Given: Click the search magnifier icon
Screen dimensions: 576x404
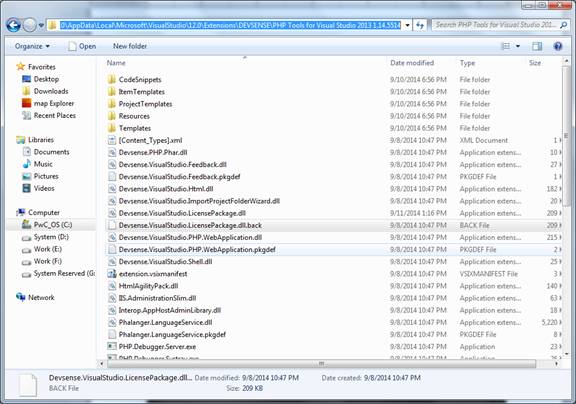Looking at the screenshot, I should point(564,25).
